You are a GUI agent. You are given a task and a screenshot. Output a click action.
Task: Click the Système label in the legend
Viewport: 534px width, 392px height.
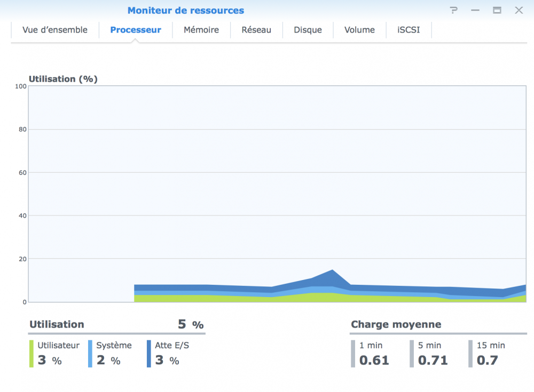pos(114,346)
